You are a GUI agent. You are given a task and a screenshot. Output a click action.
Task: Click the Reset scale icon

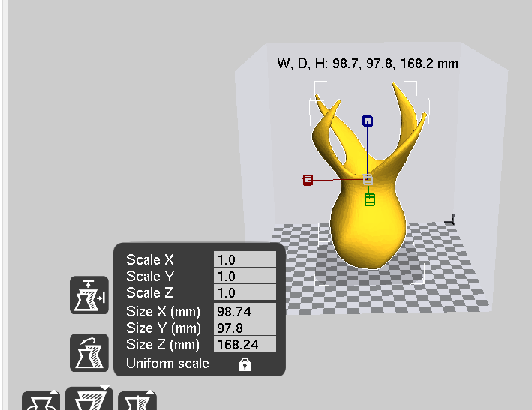point(89,353)
